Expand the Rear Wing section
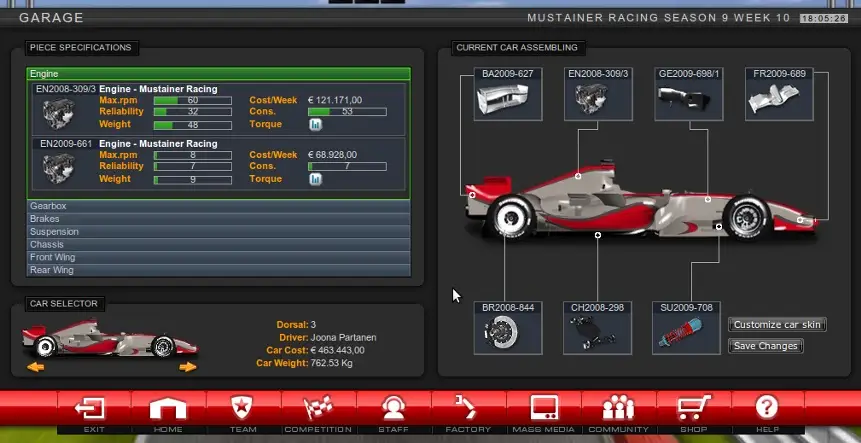The width and height of the screenshot is (861, 443). click(x=219, y=270)
